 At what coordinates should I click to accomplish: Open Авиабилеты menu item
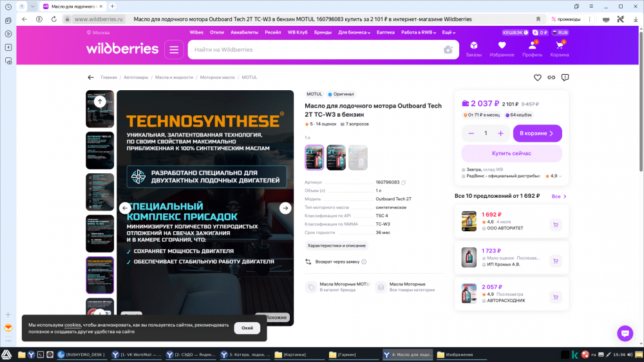(x=244, y=32)
